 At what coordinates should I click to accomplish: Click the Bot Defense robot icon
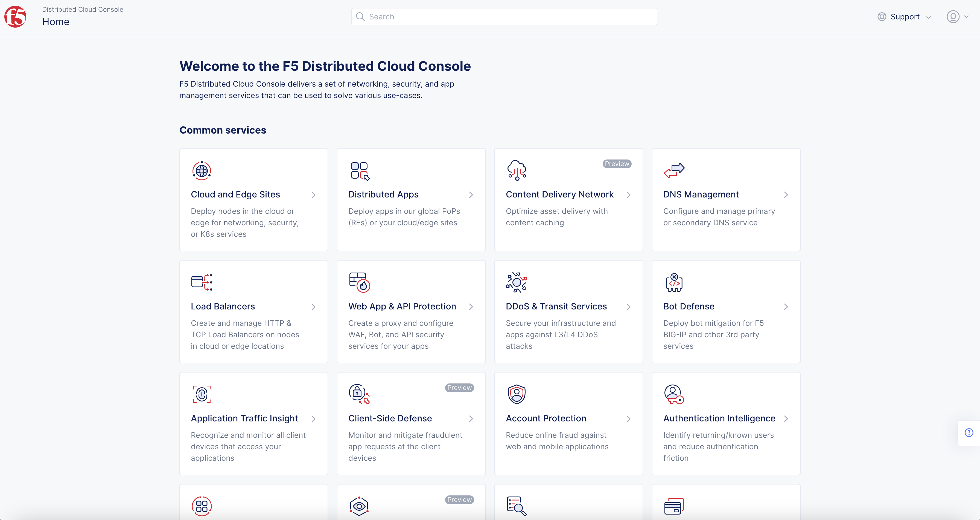tap(674, 282)
